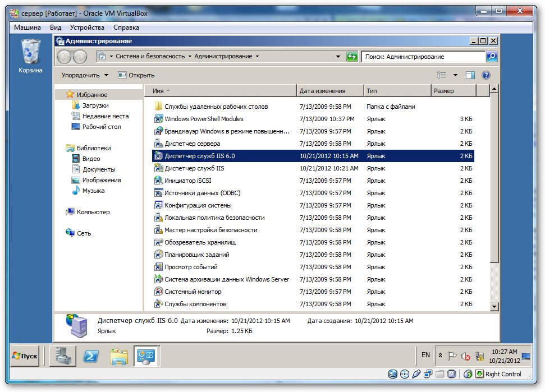Open the address bar history dropdown
Screen dimensions: 545x392
[x=338, y=57]
